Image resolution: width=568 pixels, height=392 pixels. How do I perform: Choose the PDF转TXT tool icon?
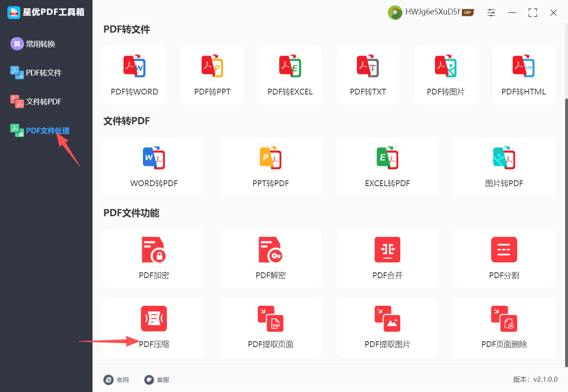tap(368, 66)
